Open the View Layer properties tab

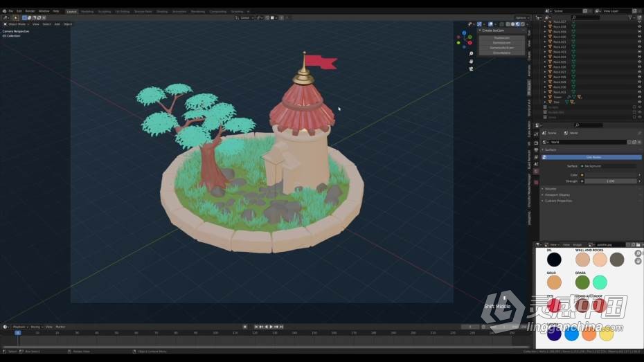click(536, 157)
